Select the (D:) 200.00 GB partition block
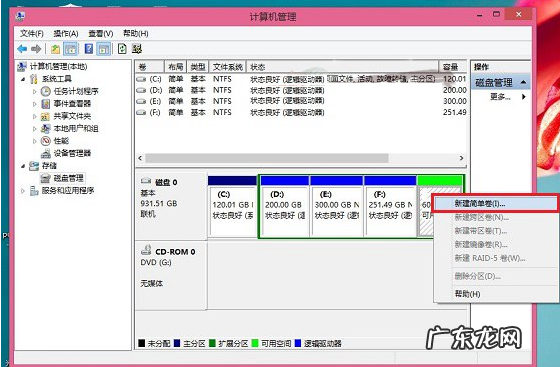 pos(285,206)
